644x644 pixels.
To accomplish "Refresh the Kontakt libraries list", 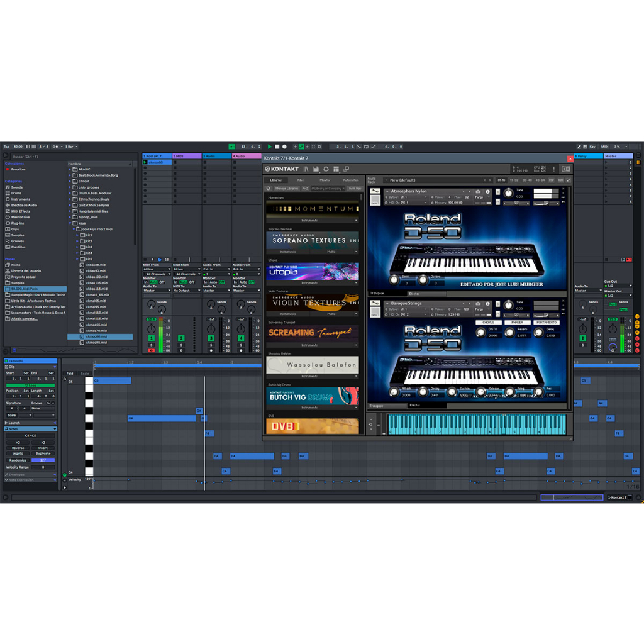I will click(269, 189).
